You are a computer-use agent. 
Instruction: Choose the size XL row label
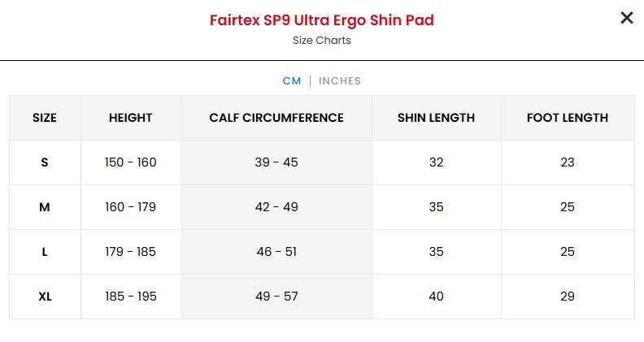(45, 297)
